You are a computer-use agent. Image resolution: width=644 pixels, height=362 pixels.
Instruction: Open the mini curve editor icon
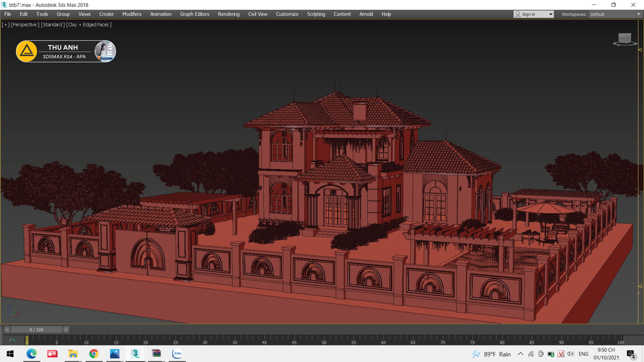pyautogui.click(x=12, y=340)
